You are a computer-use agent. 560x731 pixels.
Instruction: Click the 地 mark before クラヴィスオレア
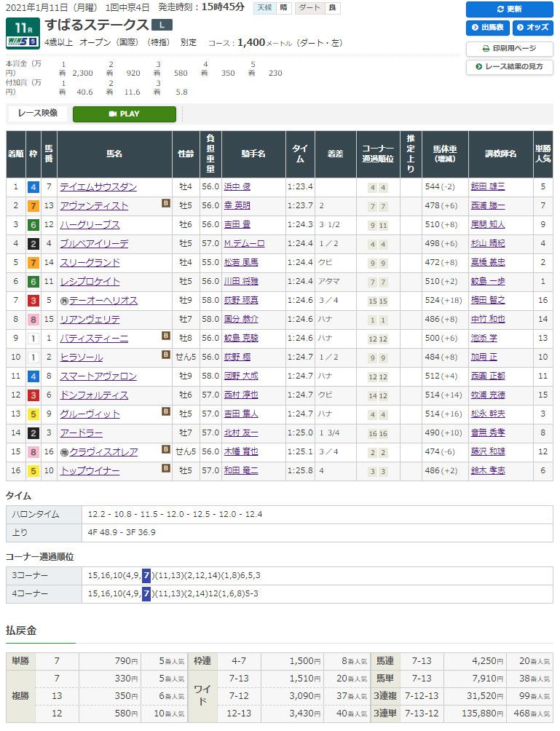click(x=63, y=452)
